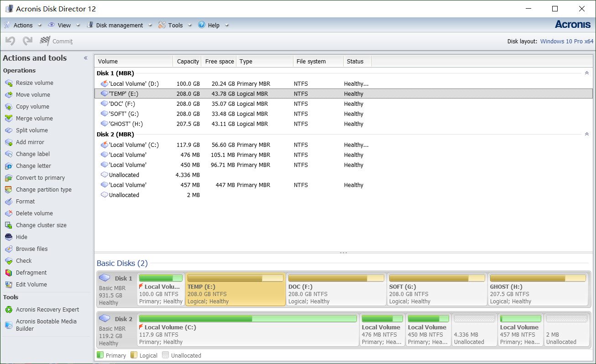Click the Defragment icon

8,273
